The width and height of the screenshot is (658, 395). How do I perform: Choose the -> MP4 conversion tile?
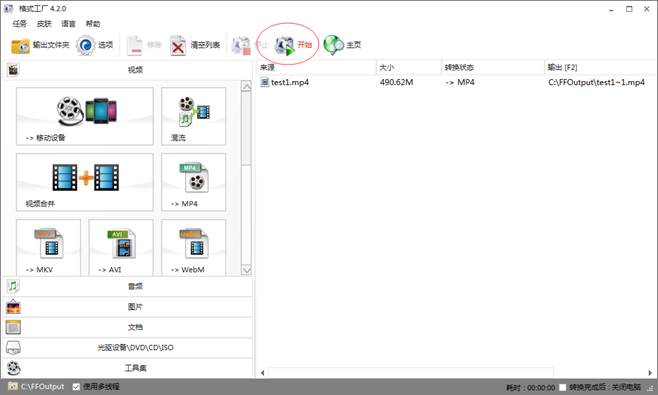(x=193, y=182)
